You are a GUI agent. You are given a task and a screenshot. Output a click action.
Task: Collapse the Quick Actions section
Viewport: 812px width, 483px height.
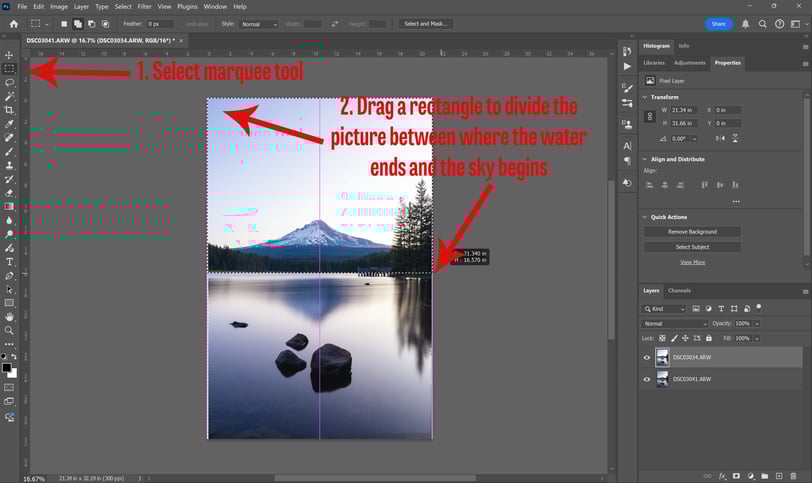click(x=645, y=217)
